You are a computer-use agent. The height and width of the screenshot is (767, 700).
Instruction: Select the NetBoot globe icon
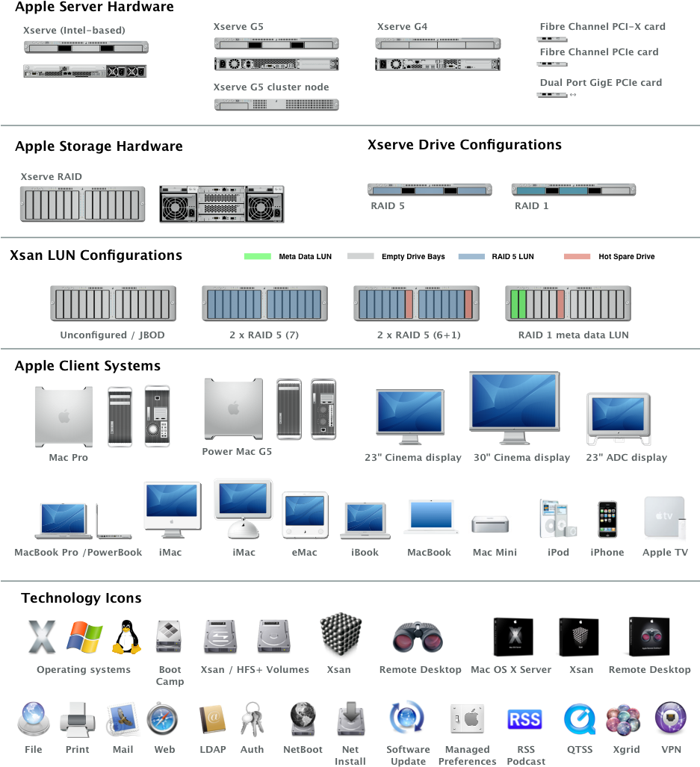point(303,719)
